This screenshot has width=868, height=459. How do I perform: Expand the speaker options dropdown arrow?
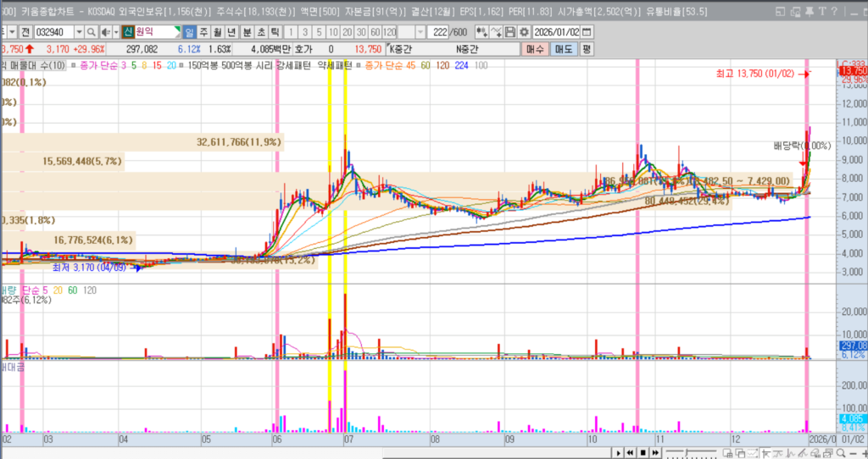[x=114, y=31]
